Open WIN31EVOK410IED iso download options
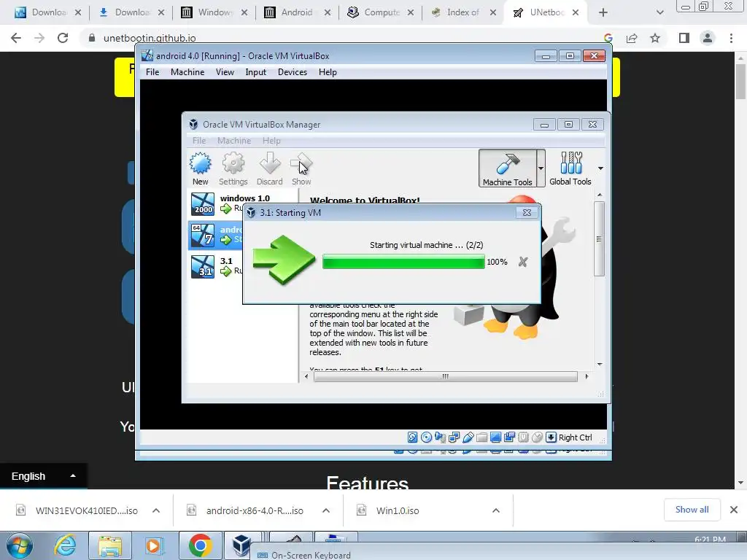This screenshot has width=747, height=560. (156, 510)
